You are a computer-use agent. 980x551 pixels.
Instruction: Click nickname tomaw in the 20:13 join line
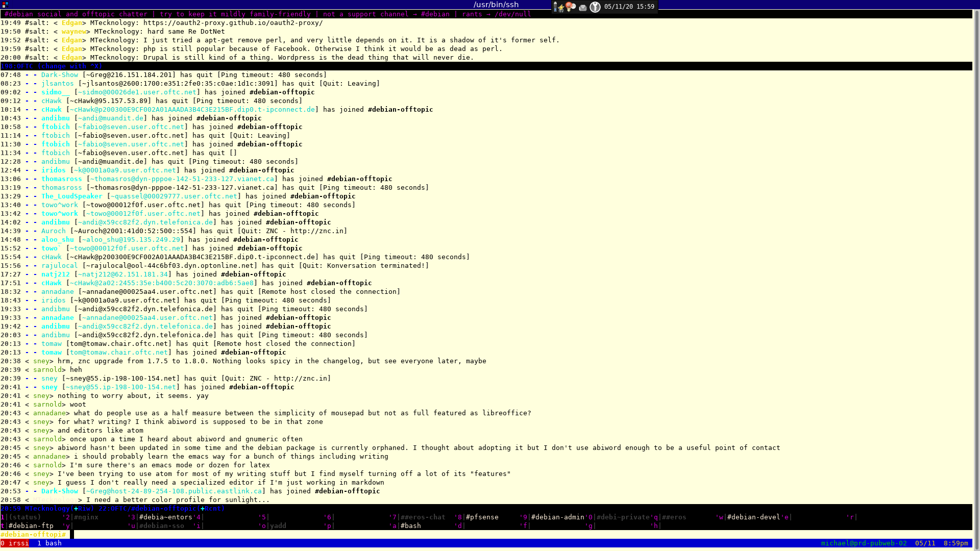point(51,353)
